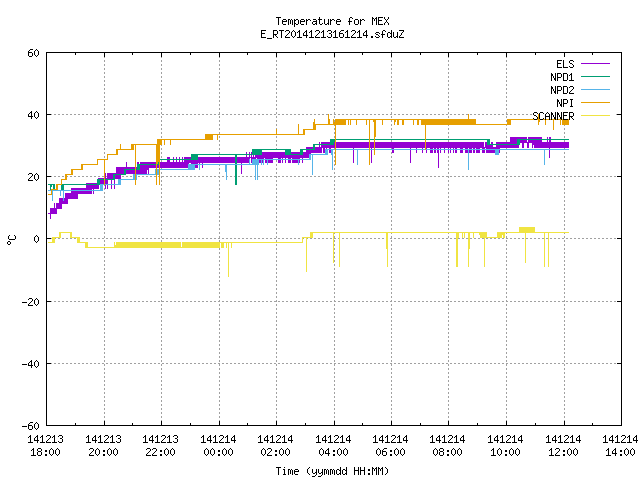The height and width of the screenshot is (480, 640).
Task: Click the x-axis label 141213 20:00
Action: pyautogui.click(x=103, y=446)
